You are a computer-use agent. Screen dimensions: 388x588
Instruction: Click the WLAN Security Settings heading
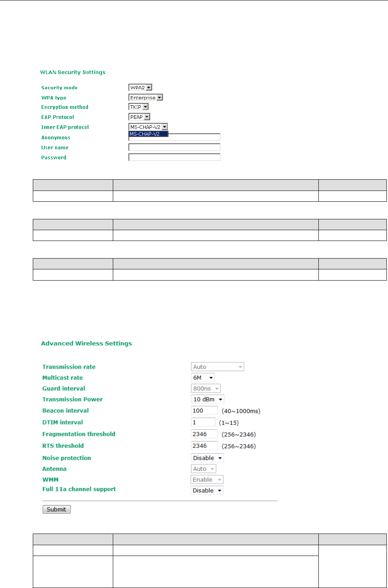tap(73, 72)
